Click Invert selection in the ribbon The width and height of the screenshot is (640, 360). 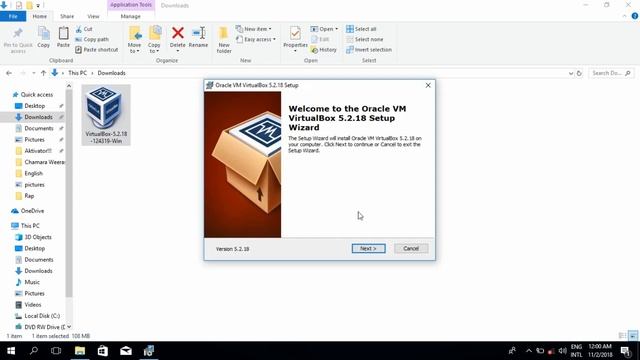(369, 49)
